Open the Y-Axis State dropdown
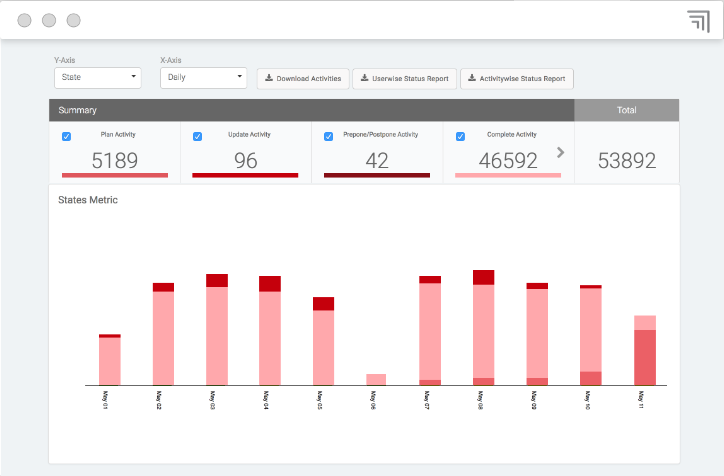The height and width of the screenshot is (476, 724). pyautogui.click(x=98, y=77)
